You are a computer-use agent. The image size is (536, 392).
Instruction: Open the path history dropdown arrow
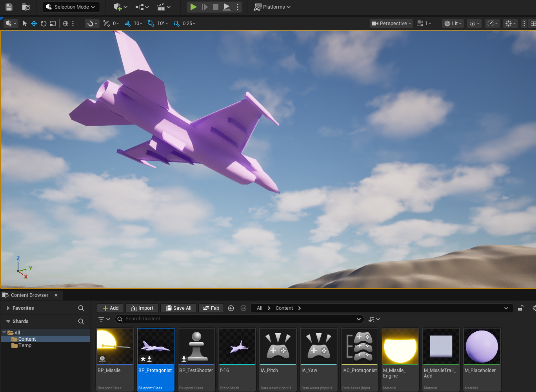(506, 308)
